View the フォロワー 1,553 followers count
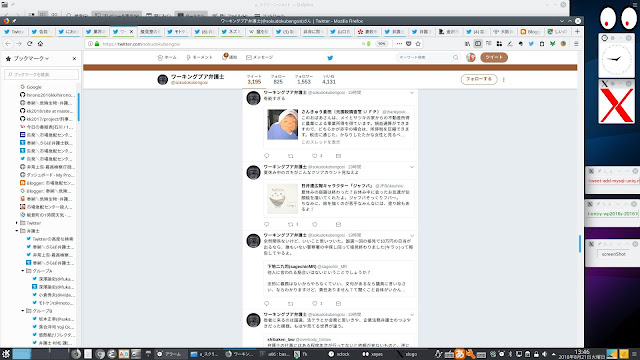Viewport: 640px width, 360px height. click(x=304, y=80)
